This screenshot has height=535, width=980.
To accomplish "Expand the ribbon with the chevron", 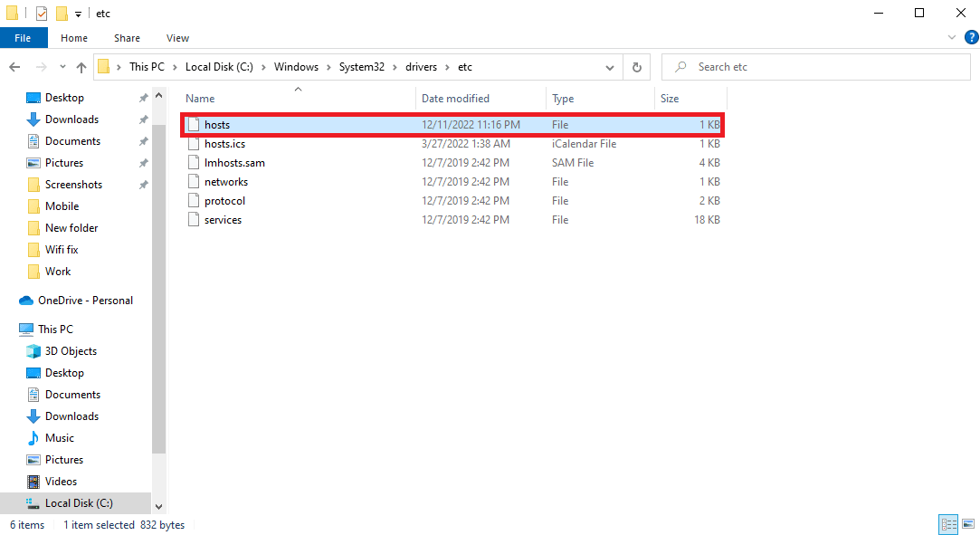I will [x=951, y=37].
